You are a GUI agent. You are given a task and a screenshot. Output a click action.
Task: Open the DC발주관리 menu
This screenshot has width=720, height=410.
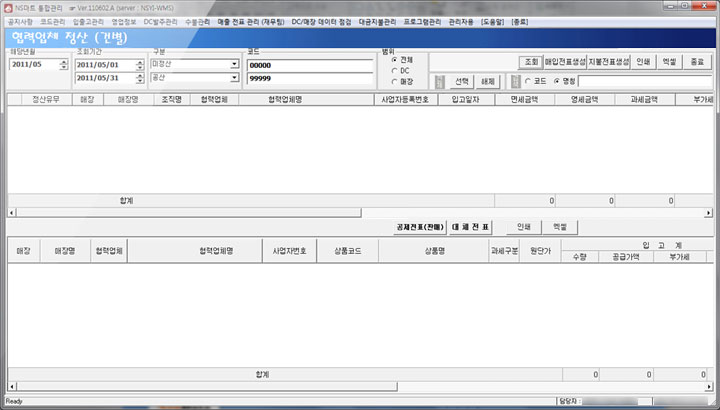pos(160,22)
